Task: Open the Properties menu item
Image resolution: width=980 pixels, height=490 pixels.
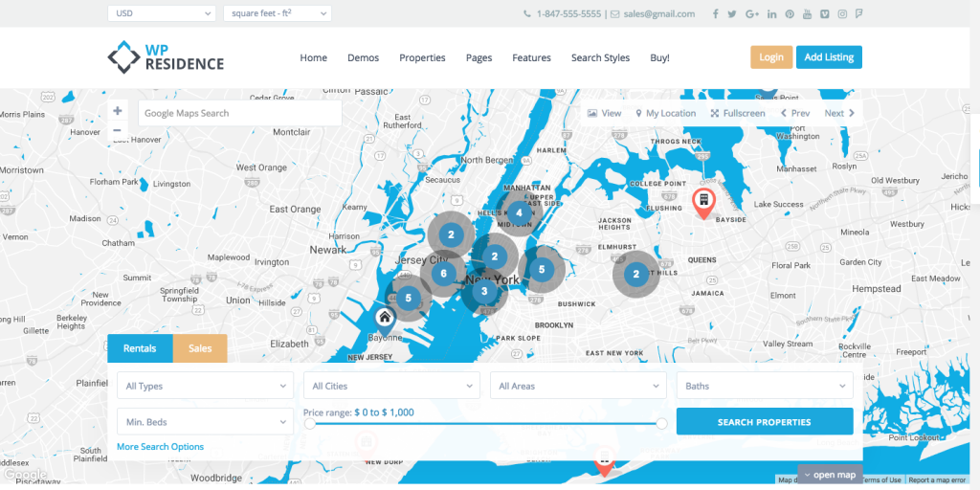Action: coord(422,57)
